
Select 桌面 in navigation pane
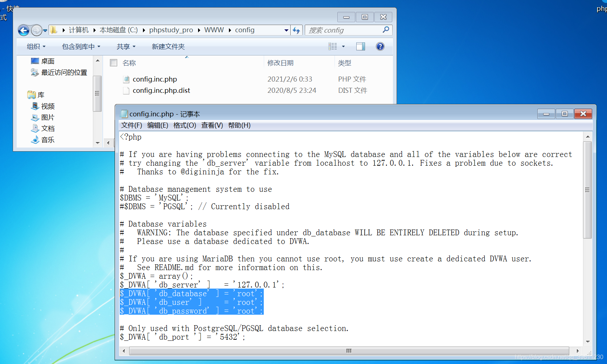click(48, 61)
